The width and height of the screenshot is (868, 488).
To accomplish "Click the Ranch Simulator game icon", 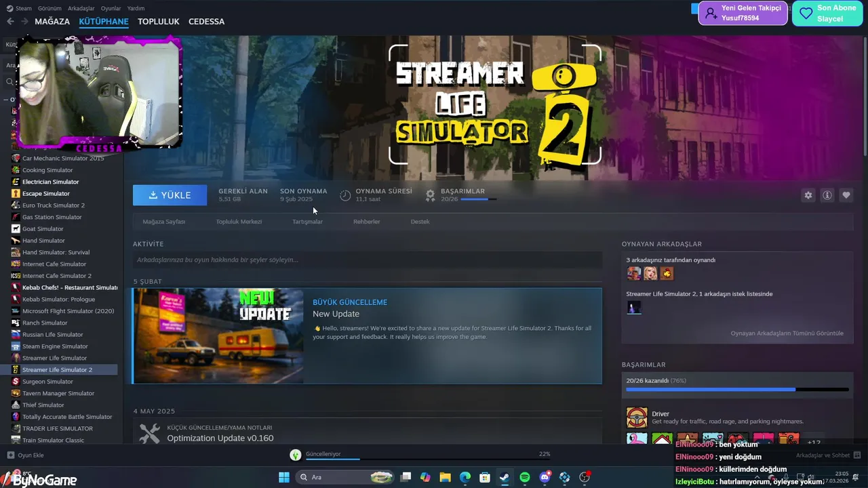I will (x=16, y=323).
